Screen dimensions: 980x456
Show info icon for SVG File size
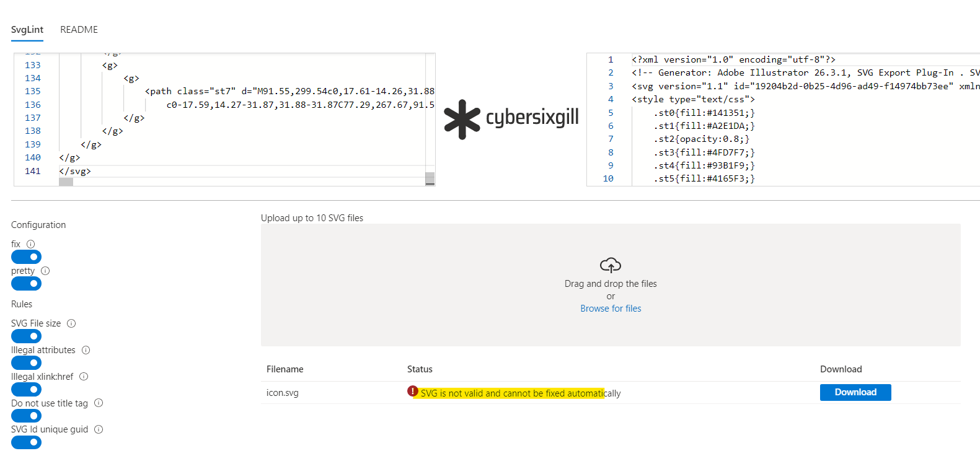coord(71,323)
